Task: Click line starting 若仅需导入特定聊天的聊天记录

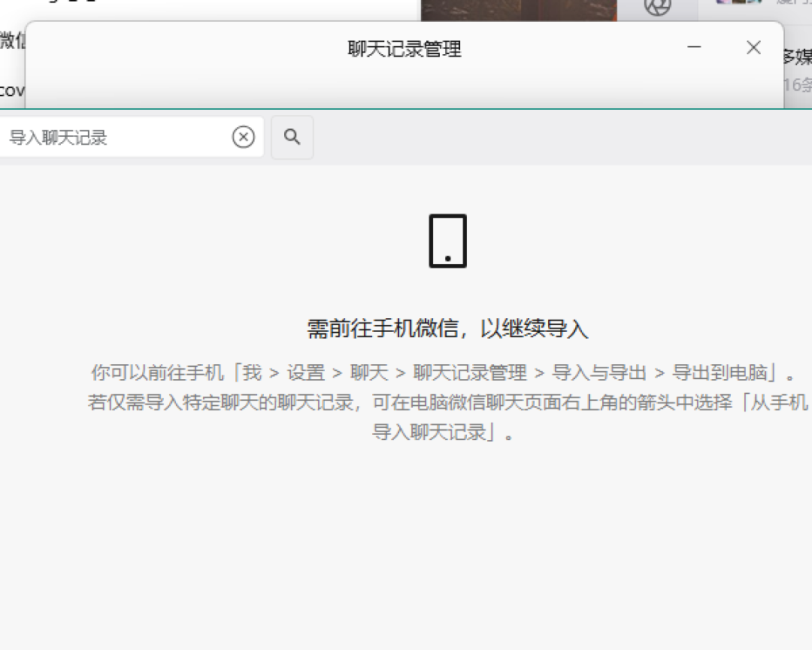Action: pos(448,402)
